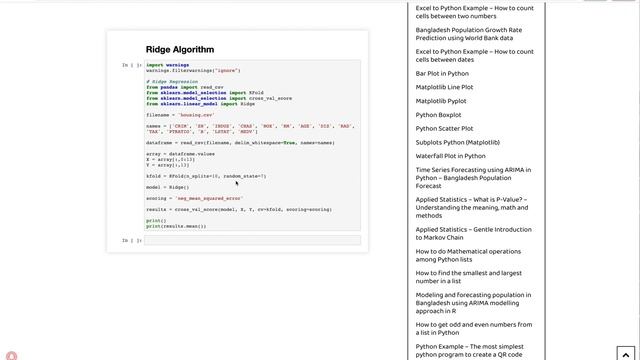This screenshot has height=360, width=640.
Task: Click the 'filename = housing.csv' code line
Action: (x=180, y=115)
